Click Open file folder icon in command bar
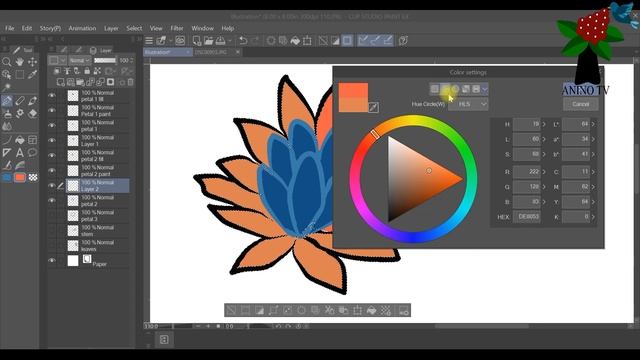This screenshot has height=360, width=640. point(209,40)
